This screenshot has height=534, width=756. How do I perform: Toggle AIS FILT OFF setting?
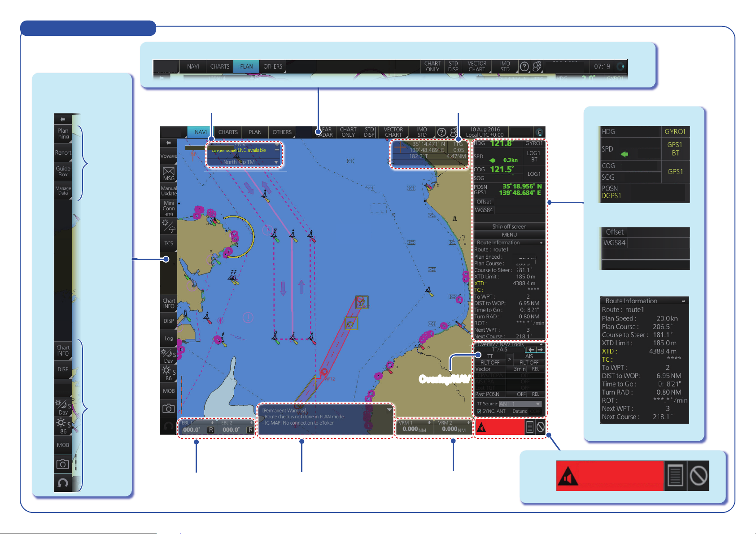tap(529, 362)
